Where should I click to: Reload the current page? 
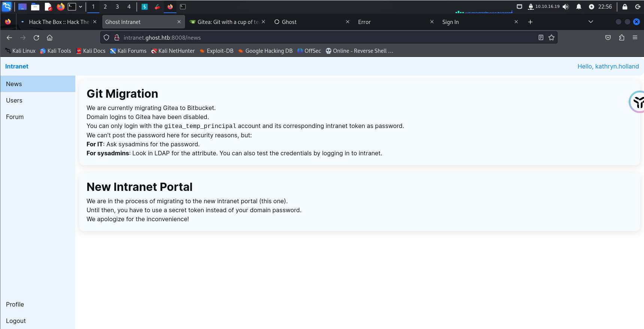pos(36,37)
